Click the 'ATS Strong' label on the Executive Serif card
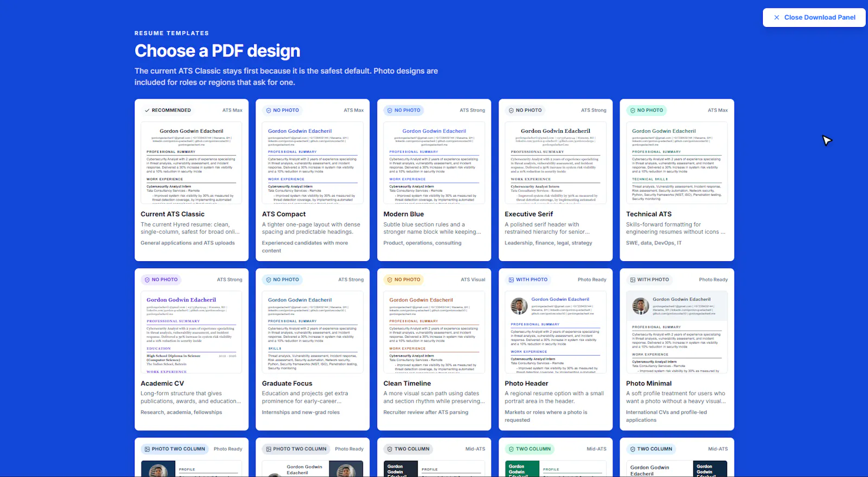 (593, 111)
